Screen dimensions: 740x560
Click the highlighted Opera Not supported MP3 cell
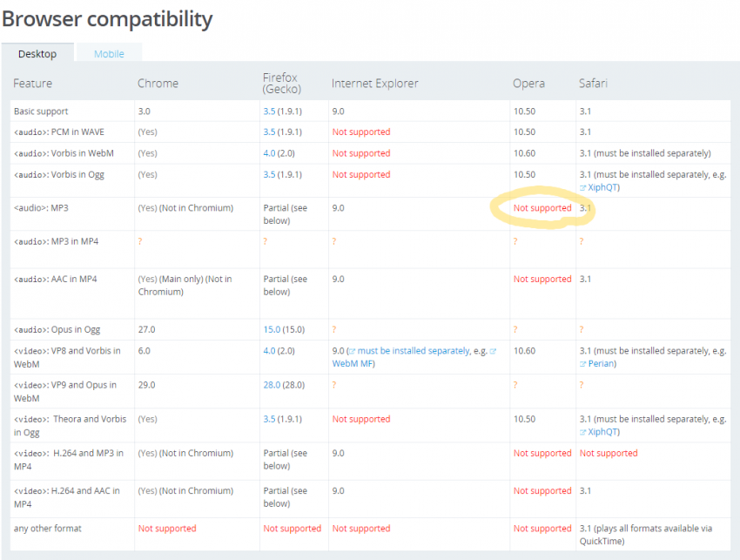click(x=542, y=209)
